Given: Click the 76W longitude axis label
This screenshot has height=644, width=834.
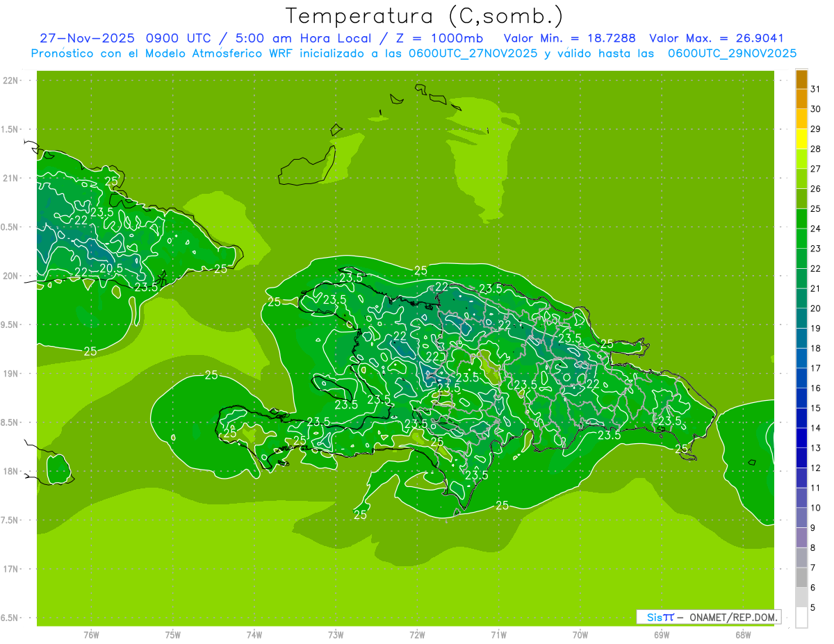Looking at the screenshot, I should click(91, 635).
